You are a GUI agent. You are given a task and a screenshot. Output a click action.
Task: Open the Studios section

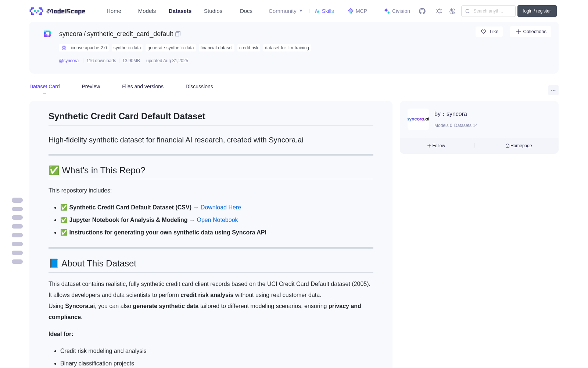pos(213,11)
